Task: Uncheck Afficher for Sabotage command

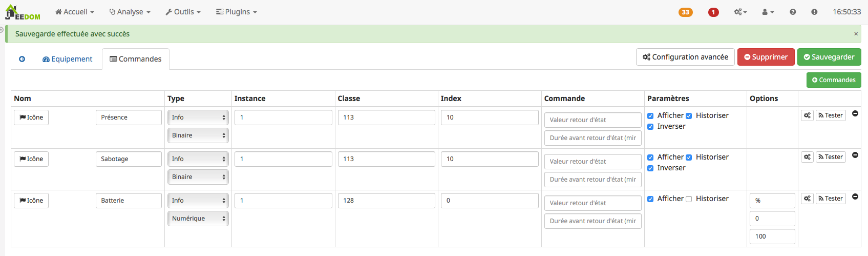Action: tap(650, 157)
